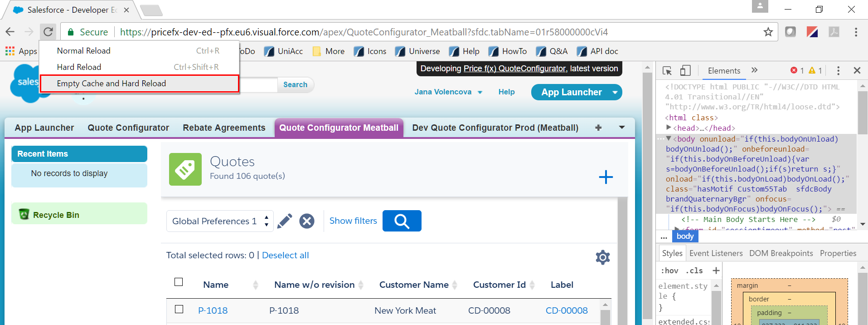Toggle the DevTools device toolbar icon
The width and height of the screenshot is (868, 325).
[685, 71]
